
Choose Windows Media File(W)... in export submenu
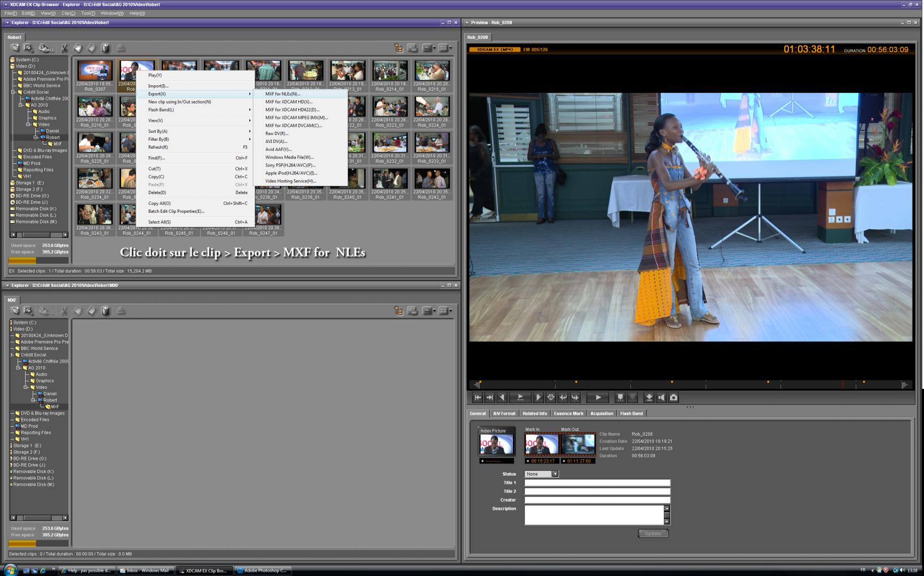pos(300,157)
